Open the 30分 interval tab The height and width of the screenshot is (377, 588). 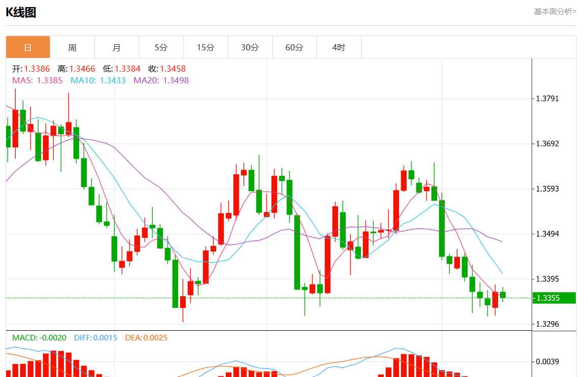[x=250, y=47]
